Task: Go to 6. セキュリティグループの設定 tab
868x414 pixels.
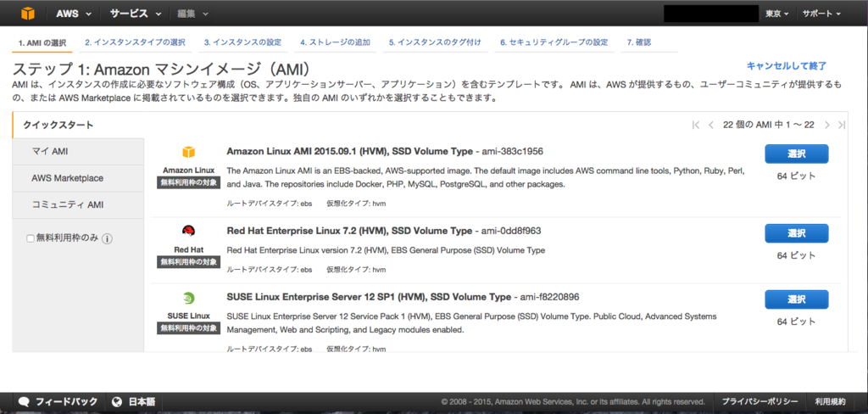Action: click(554, 42)
